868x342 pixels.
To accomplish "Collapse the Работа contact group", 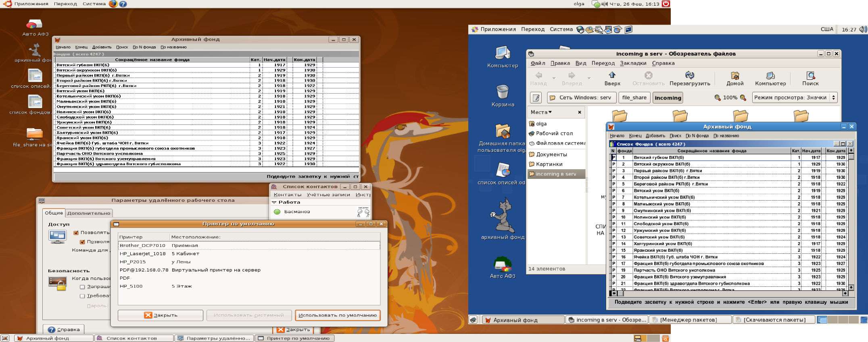I will [x=274, y=202].
